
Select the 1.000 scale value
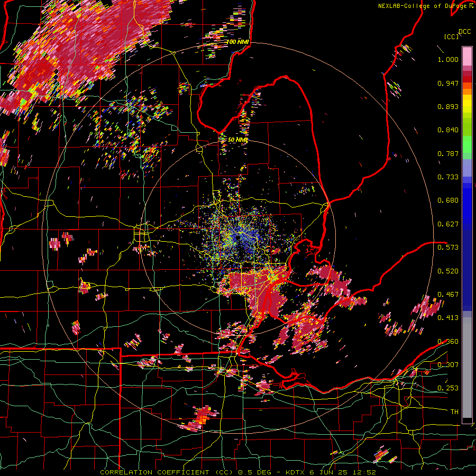point(448,59)
